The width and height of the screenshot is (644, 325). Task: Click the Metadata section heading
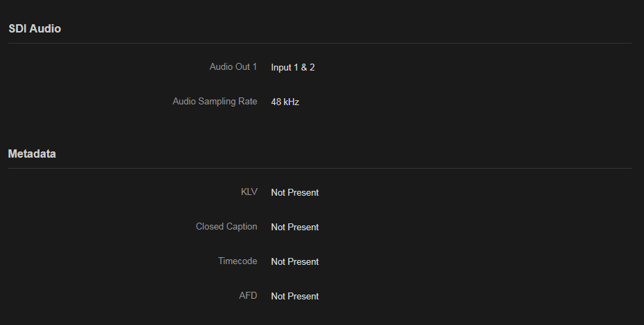pyautogui.click(x=32, y=154)
